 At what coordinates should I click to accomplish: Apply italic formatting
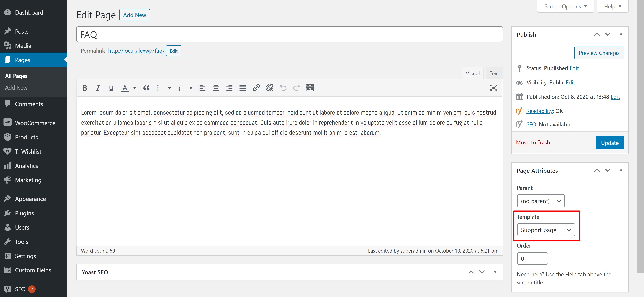(98, 88)
